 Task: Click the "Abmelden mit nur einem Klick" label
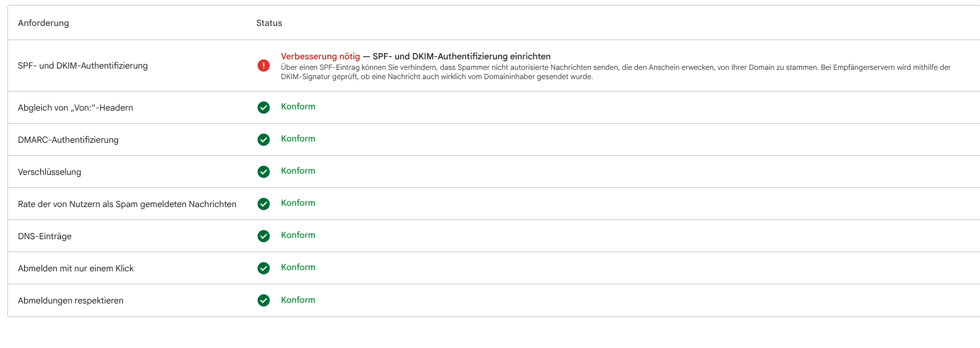point(76,268)
